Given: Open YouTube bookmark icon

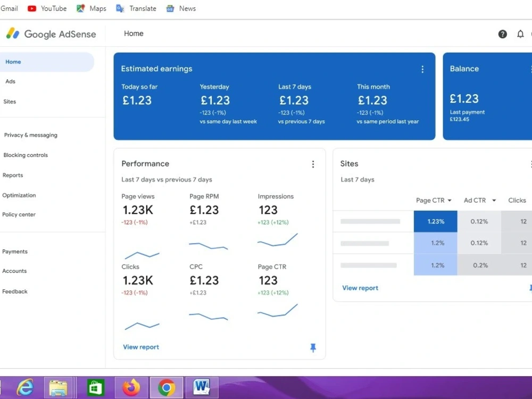Looking at the screenshot, I should (32, 9).
